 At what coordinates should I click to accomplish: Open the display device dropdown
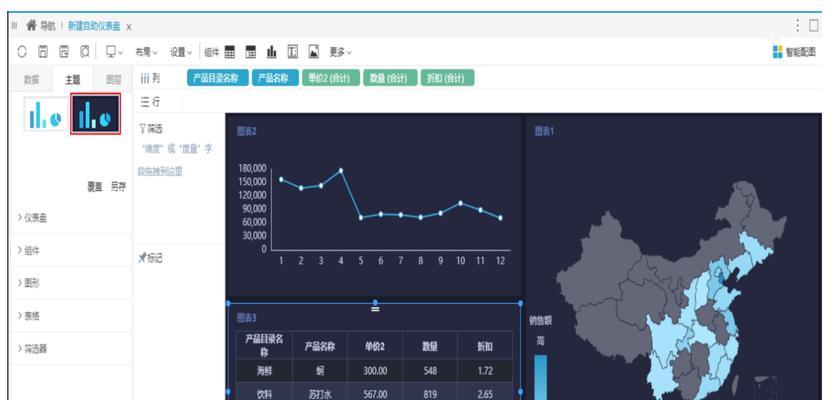tap(114, 52)
